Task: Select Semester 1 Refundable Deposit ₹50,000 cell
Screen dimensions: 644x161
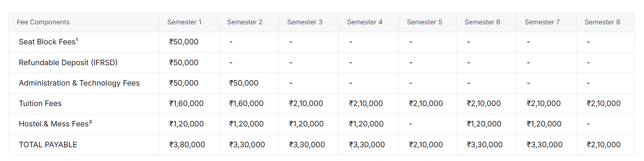Action: tap(184, 63)
